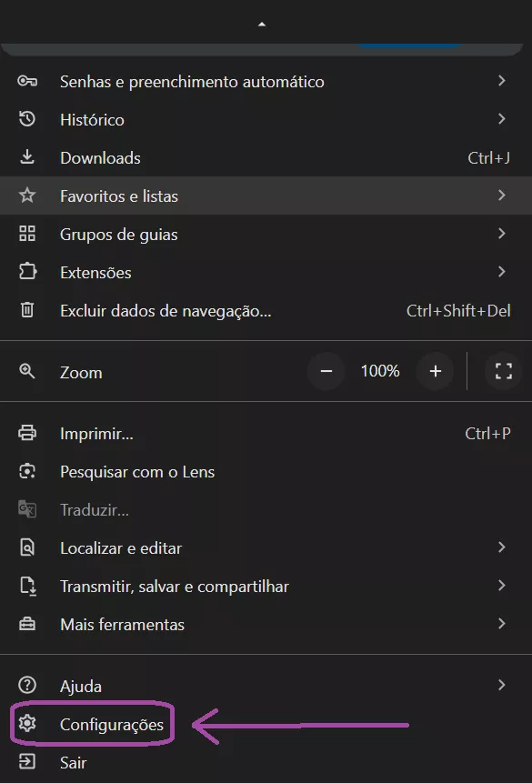Open the Transmitir, salvar e compartilhar menu item
Image resolution: width=532 pixels, height=783 pixels.
click(x=174, y=586)
